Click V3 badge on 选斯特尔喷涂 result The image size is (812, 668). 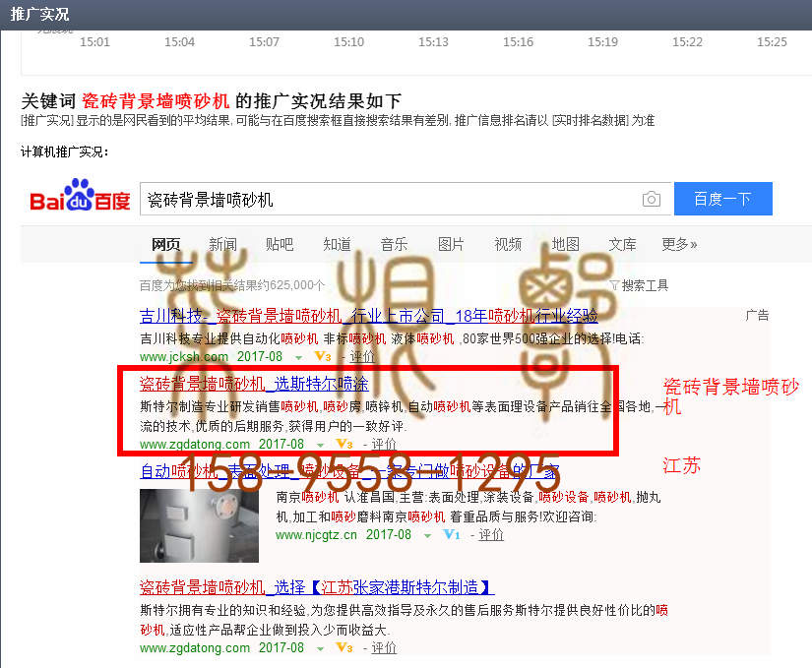coord(344,444)
